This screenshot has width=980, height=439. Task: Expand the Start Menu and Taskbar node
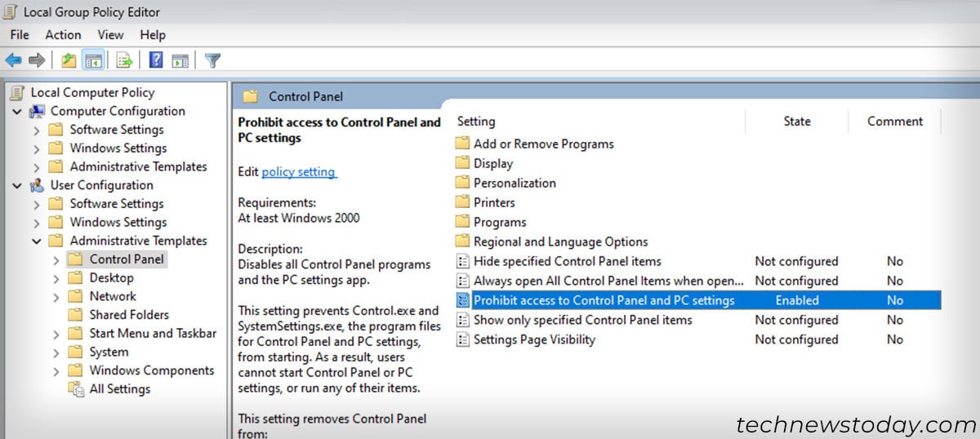56,334
